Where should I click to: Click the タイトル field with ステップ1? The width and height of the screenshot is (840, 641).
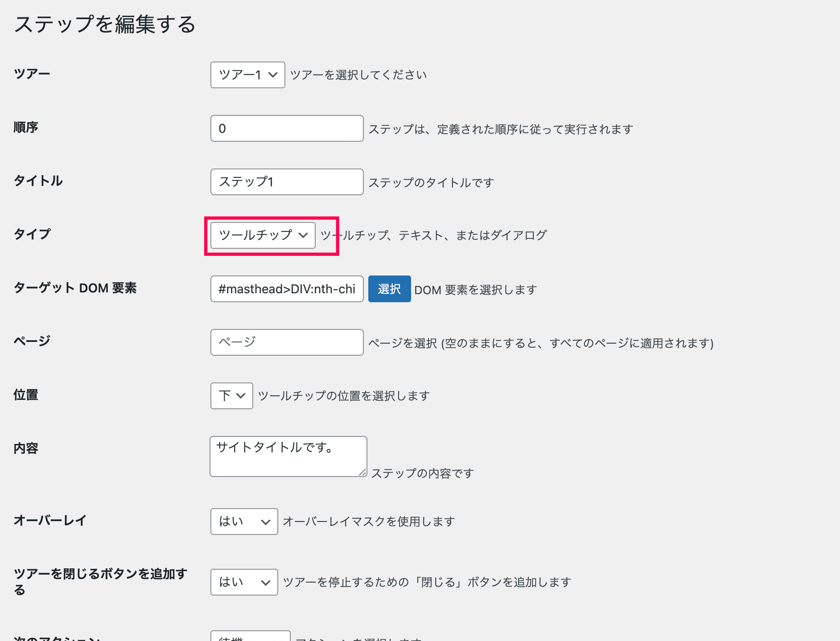point(287,182)
